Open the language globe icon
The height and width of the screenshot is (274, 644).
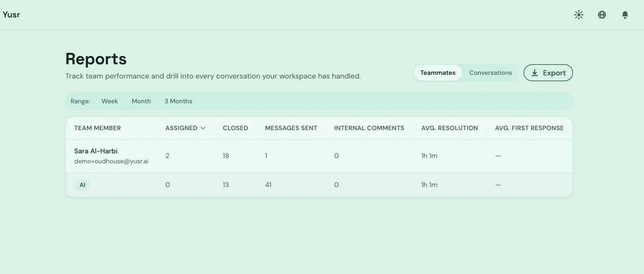pyautogui.click(x=602, y=15)
